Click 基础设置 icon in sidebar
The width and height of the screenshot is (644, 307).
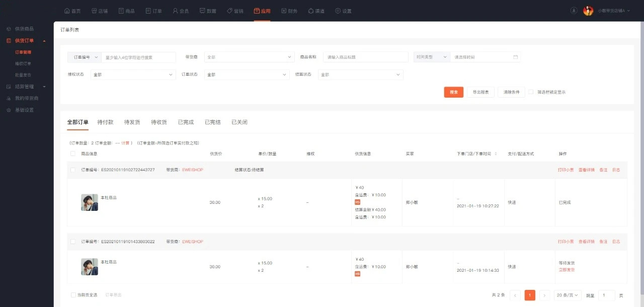9,110
